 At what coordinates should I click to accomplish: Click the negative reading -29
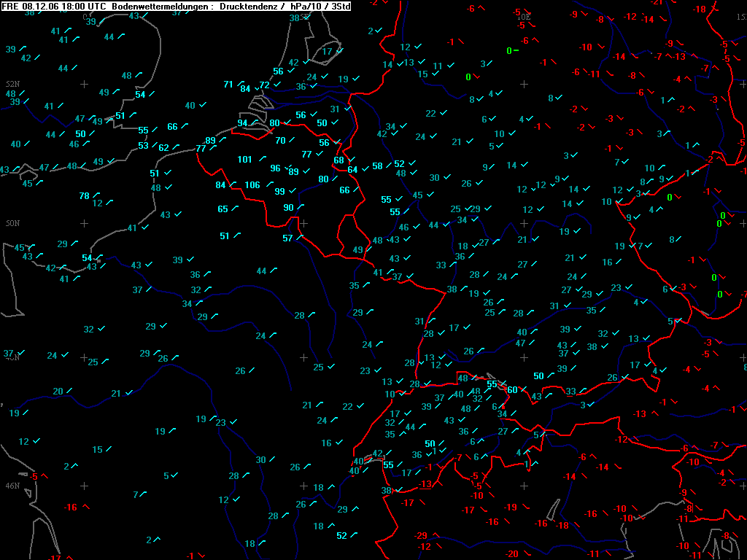421,536
